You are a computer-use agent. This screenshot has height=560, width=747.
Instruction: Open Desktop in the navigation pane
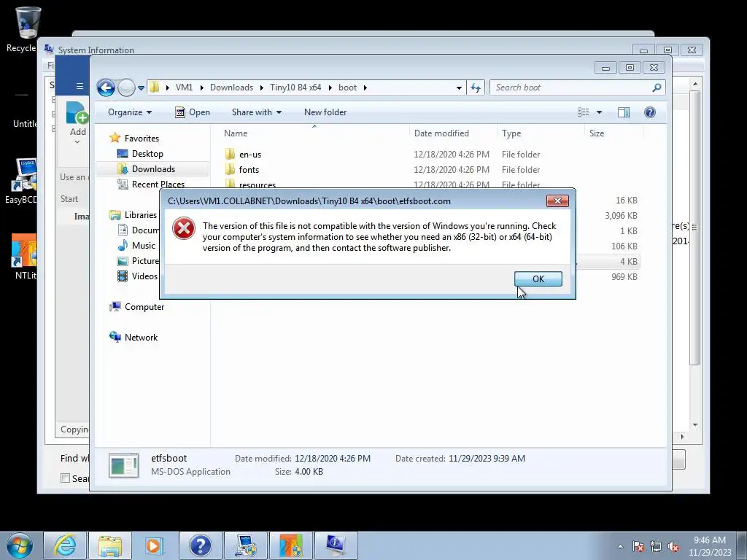pos(147,154)
